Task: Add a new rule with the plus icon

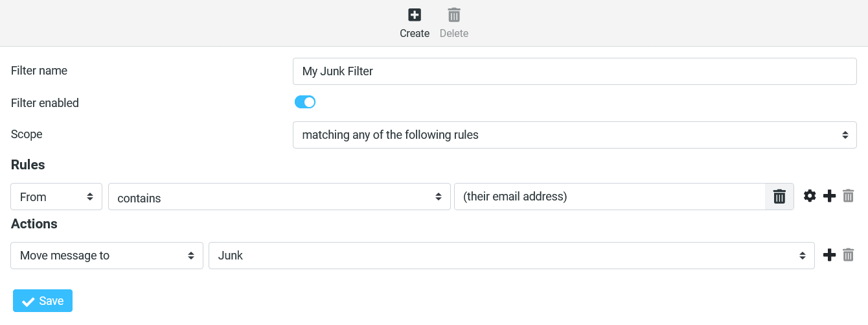Action: (x=829, y=196)
